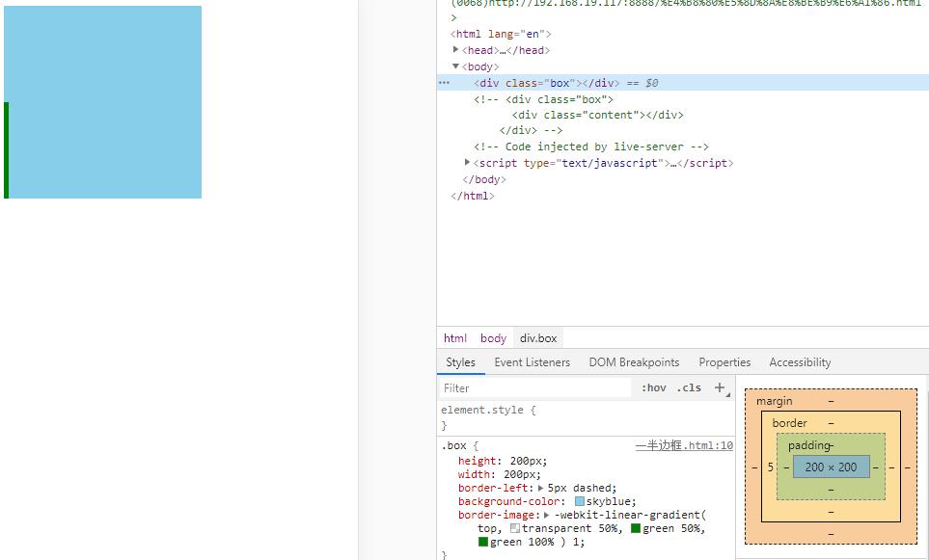Focus the styles Filter input field
The image size is (929, 560).
(534, 388)
